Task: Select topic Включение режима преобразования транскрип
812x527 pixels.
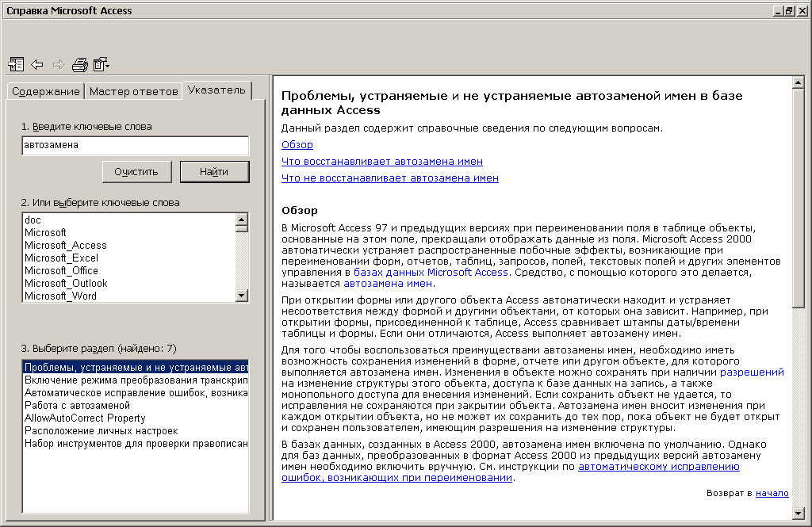Action: (x=136, y=380)
